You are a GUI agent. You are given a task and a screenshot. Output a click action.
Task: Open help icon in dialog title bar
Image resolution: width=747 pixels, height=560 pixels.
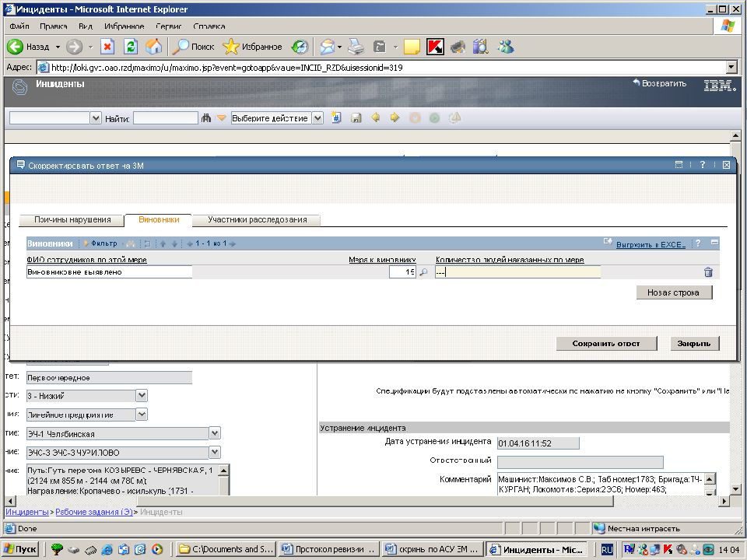point(702,165)
